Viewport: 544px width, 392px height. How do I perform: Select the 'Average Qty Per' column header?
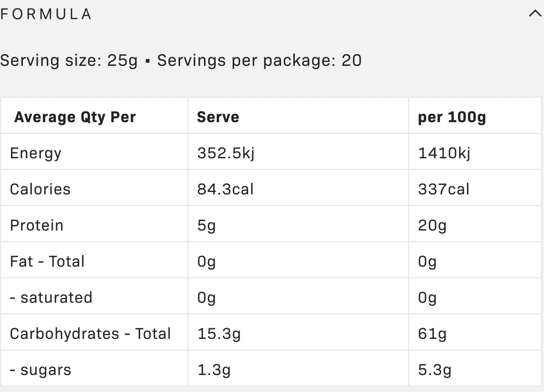click(x=75, y=117)
